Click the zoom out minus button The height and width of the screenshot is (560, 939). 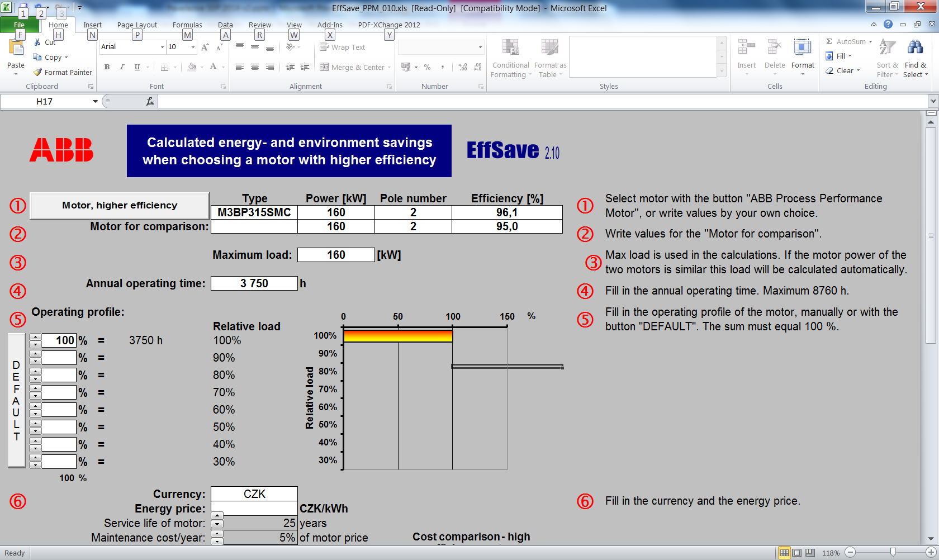[x=850, y=552]
